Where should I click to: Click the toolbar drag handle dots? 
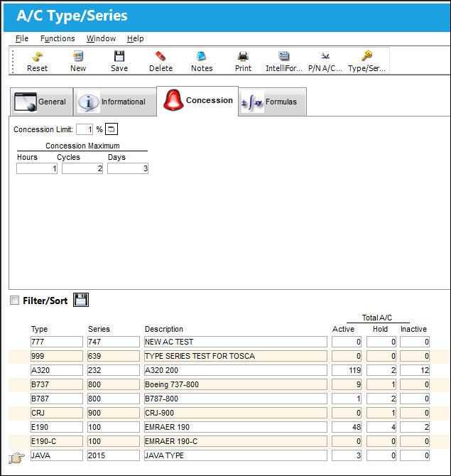pyautogui.click(x=13, y=62)
